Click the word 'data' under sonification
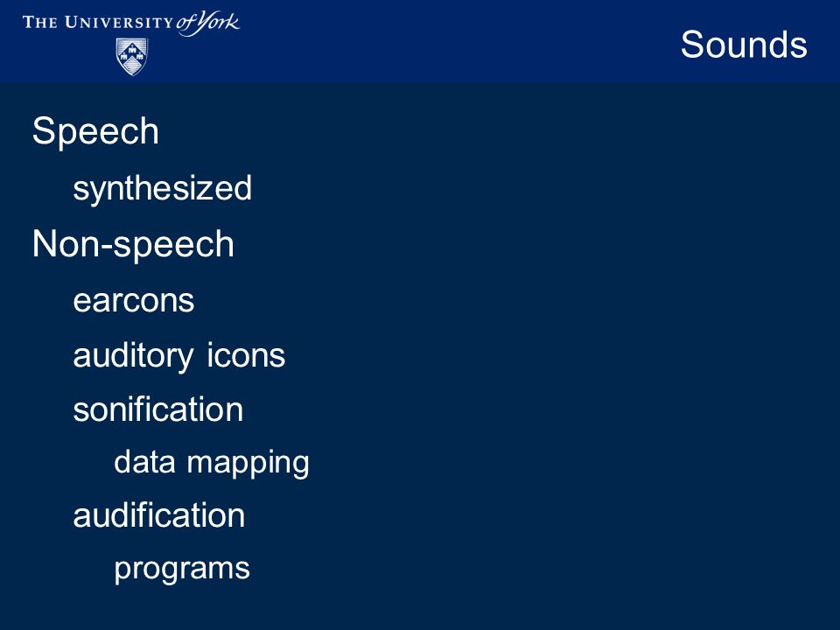The height and width of the screenshot is (630, 840). [144, 462]
